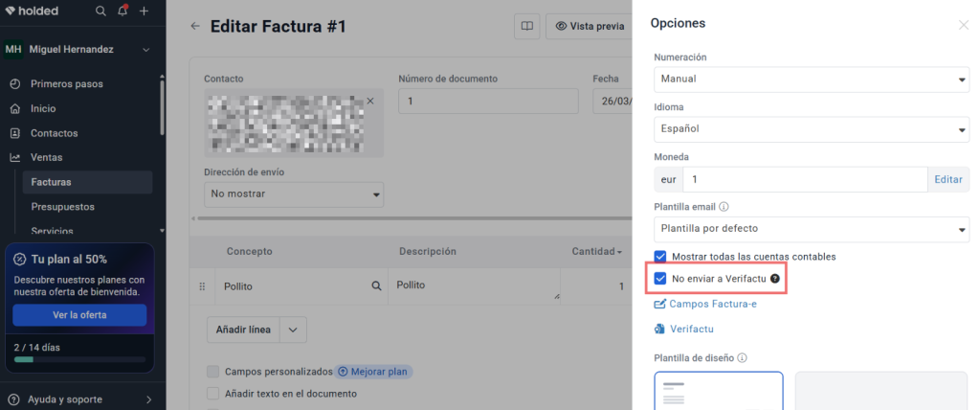
Task: Click the Verifactu document icon
Action: pos(660,329)
